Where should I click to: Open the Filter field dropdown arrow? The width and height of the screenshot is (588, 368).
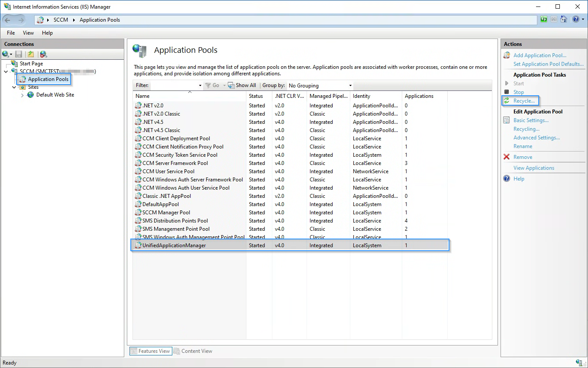(x=200, y=86)
